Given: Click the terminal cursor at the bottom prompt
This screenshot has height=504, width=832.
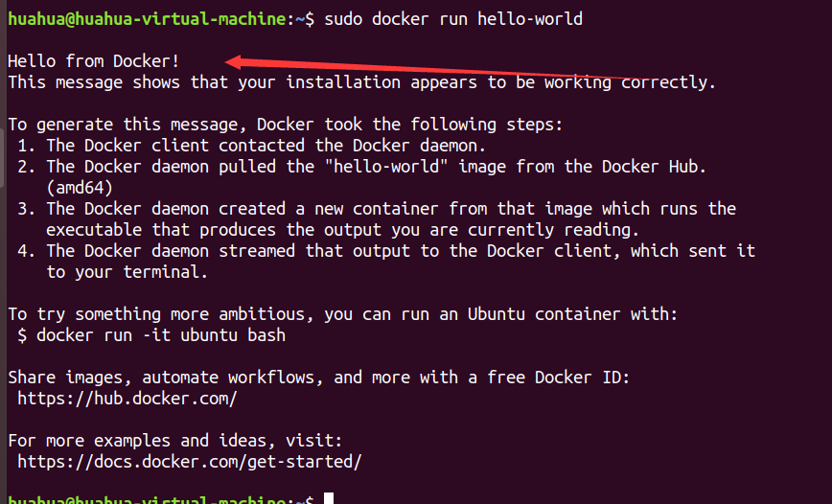Looking at the screenshot, I should [329, 498].
